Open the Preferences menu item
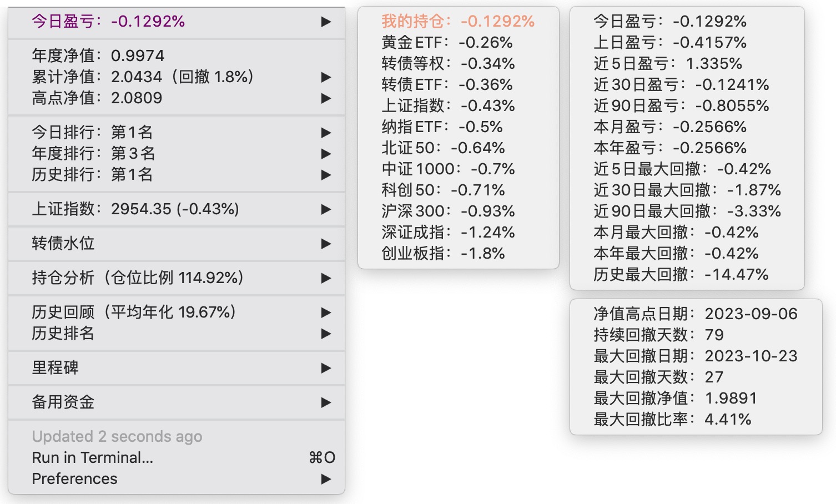Image resolution: width=836 pixels, height=504 pixels. [75, 479]
